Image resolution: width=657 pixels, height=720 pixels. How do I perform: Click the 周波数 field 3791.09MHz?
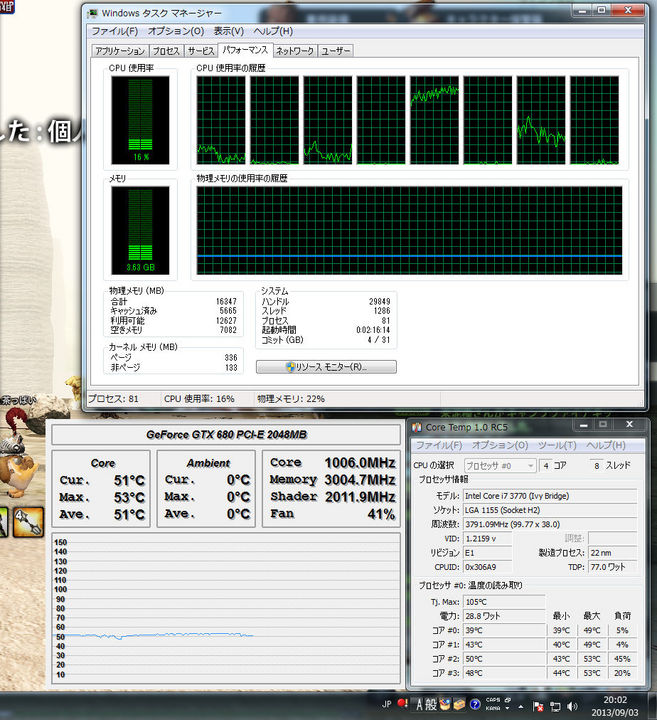(550, 524)
